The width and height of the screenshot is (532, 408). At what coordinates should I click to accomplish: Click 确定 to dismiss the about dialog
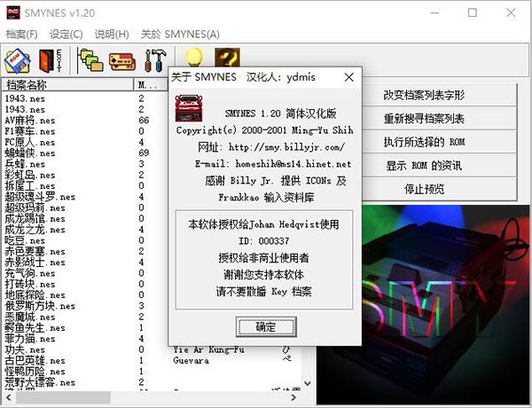coord(266,327)
